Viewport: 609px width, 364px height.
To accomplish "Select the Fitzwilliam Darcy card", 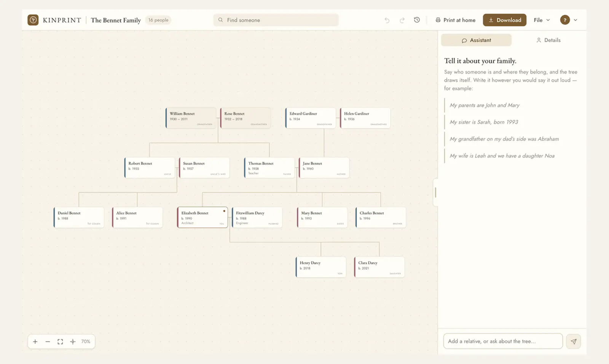I will point(257,218).
